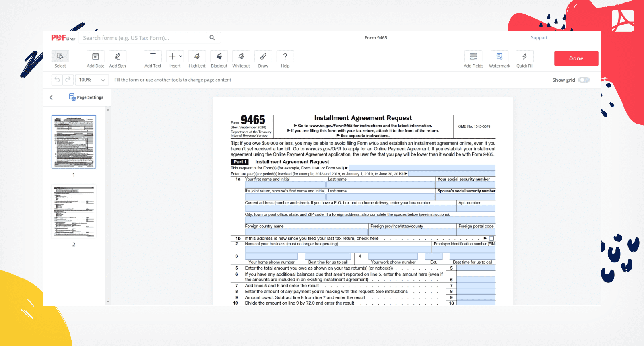Go to PDFLiner home via logo
Viewport: 644px width, 346px height.
click(x=63, y=38)
